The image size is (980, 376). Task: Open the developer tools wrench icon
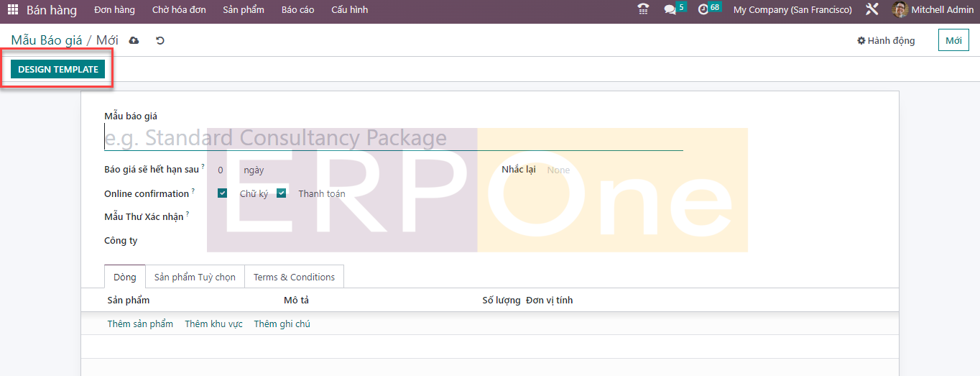click(x=872, y=10)
